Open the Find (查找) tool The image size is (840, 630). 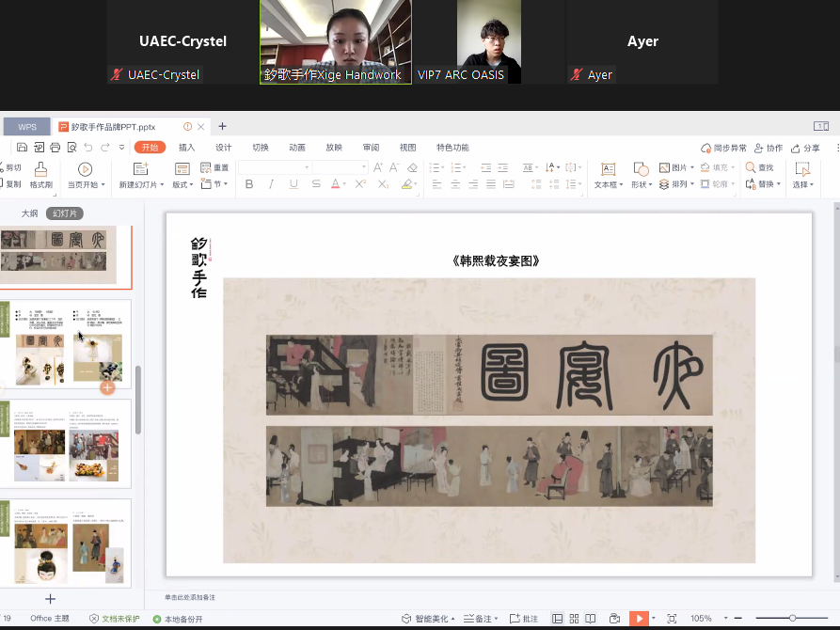(x=760, y=167)
